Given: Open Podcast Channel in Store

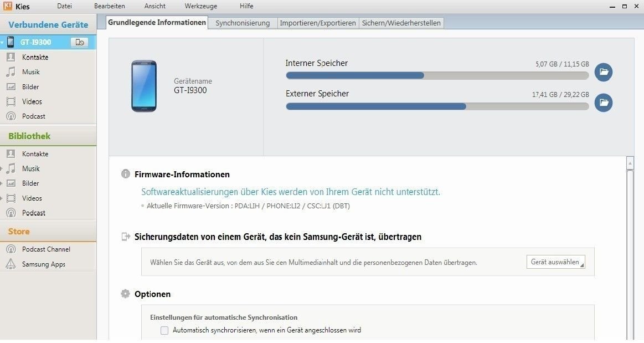Looking at the screenshot, I should coord(46,249).
